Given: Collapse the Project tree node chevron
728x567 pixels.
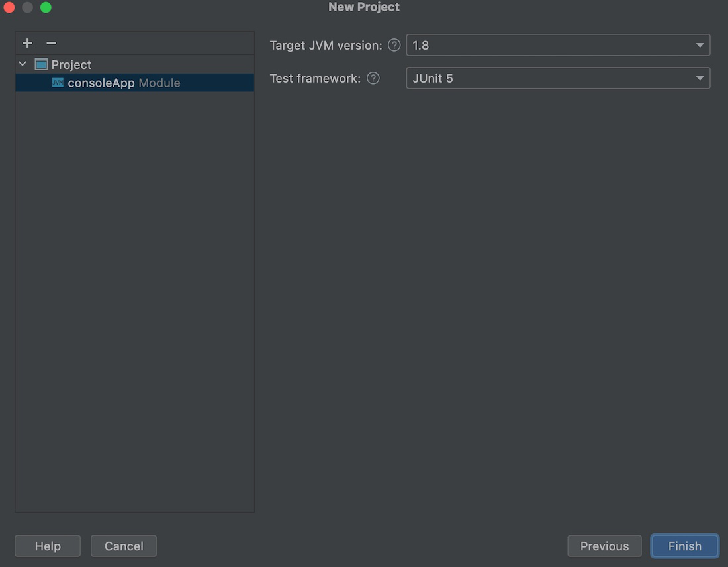Looking at the screenshot, I should (23, 64).
